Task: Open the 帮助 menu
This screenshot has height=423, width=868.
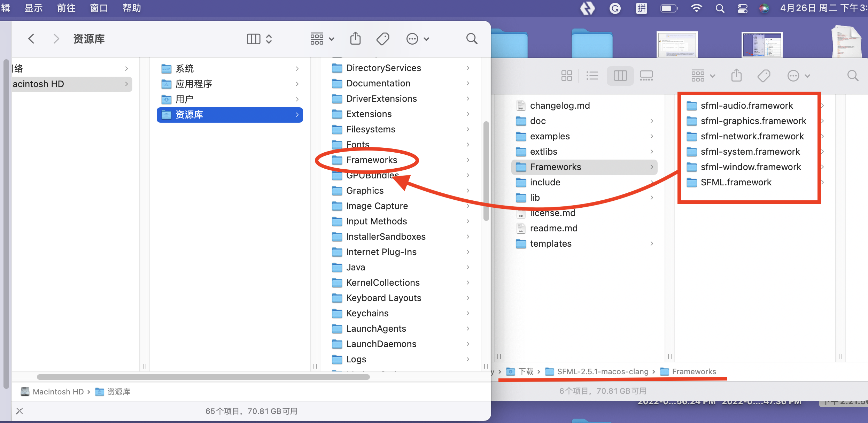Action: pos(132,8)
